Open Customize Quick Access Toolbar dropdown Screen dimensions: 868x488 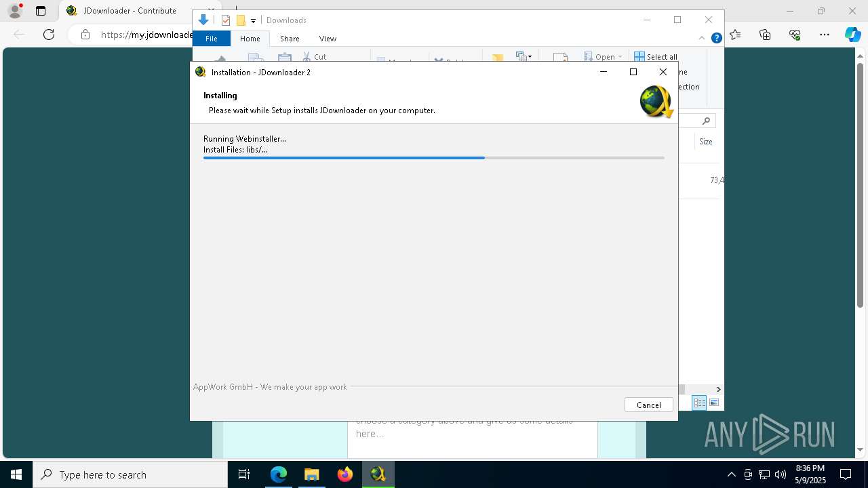pyautogui.click(x=253, y=20)
